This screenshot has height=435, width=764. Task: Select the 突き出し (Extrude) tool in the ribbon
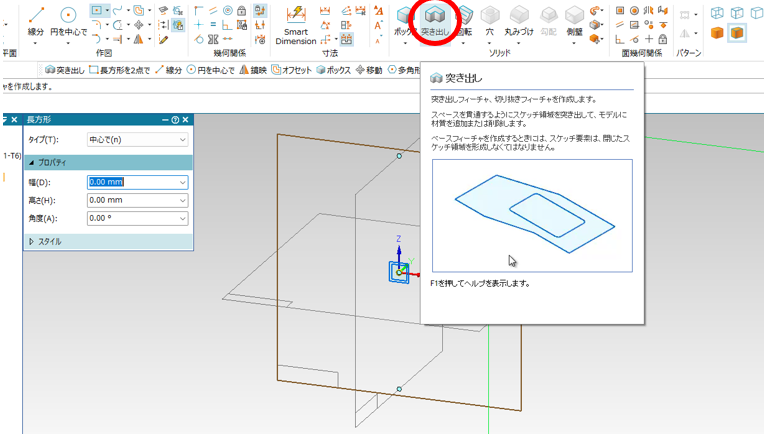pyautogui.click(x=435, y=19)
